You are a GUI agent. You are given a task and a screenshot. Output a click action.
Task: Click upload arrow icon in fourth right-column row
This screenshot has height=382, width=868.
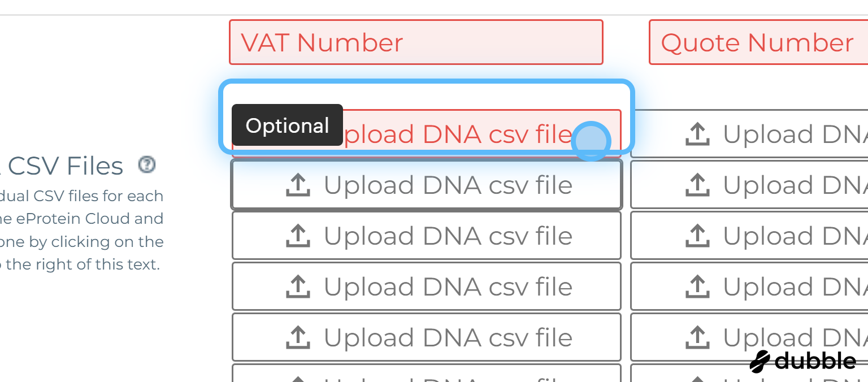[697, 286]
